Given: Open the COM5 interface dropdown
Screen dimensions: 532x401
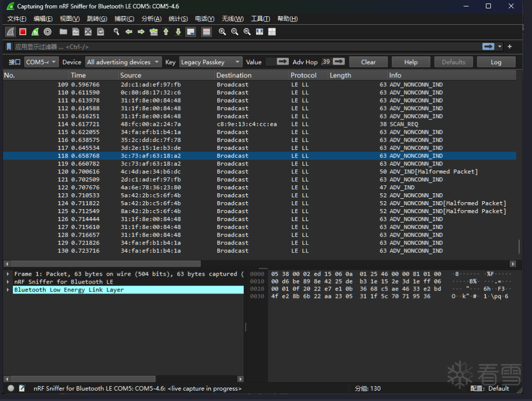Looking at the screenshot, I should (x=41, y=62).
